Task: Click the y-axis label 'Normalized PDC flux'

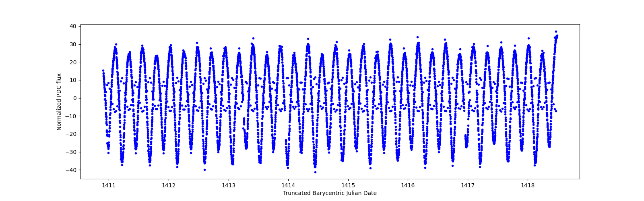Action: coord(59,102)
